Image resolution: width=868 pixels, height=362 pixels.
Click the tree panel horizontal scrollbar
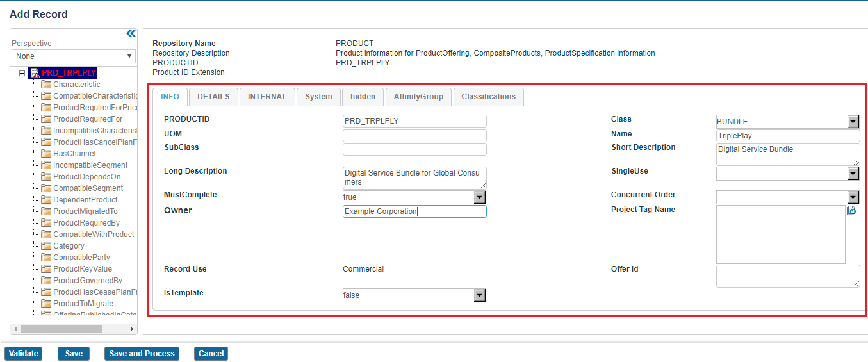coord(61,329)
